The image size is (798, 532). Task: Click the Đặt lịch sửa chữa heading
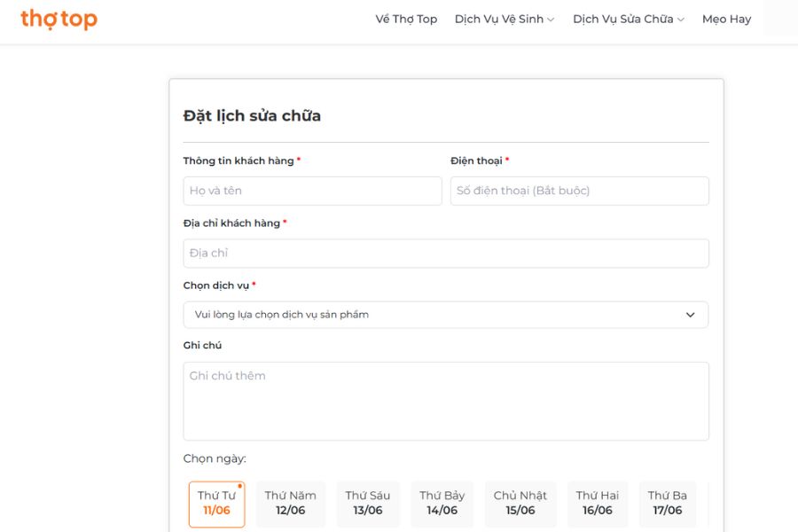pos(252,116)
